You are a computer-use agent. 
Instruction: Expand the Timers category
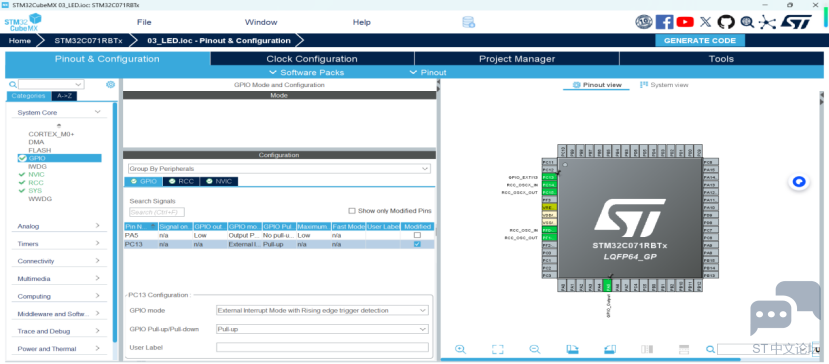[x=97, y=243]
